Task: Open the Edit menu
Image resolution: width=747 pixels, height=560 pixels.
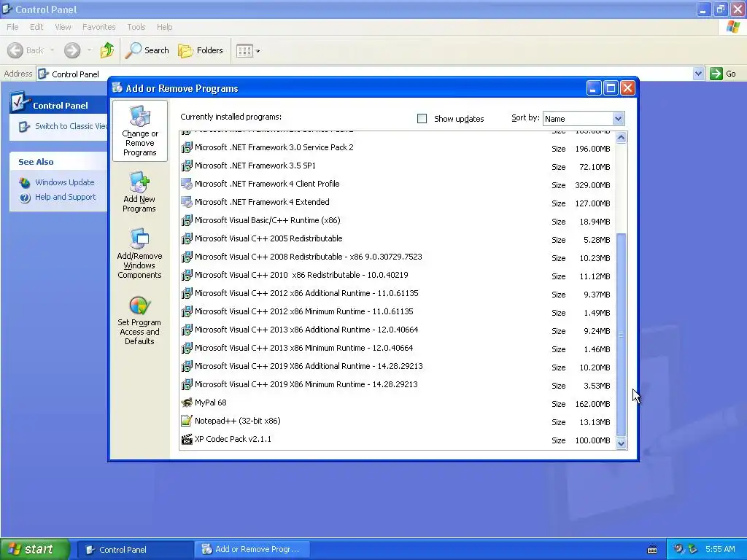Action: click(36, 27)
